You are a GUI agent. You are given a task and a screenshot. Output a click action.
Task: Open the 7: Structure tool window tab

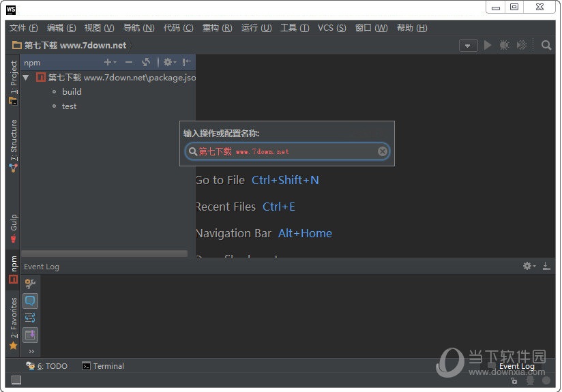[13, 146]
